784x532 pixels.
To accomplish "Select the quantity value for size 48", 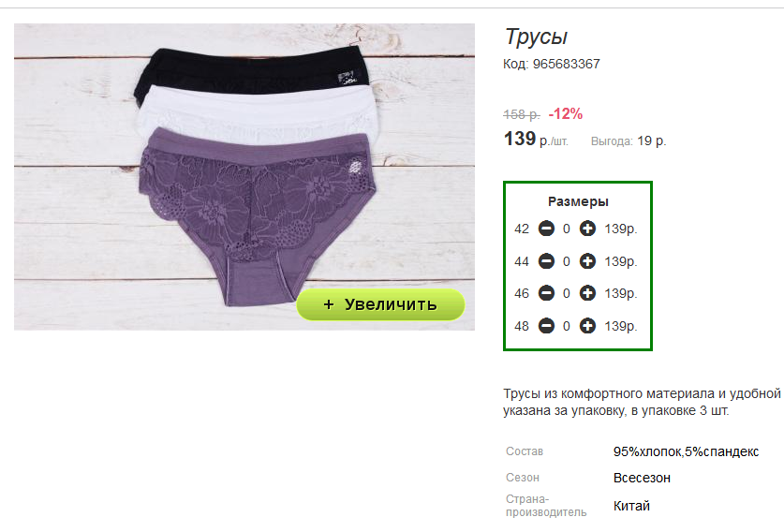I will 567,327.
